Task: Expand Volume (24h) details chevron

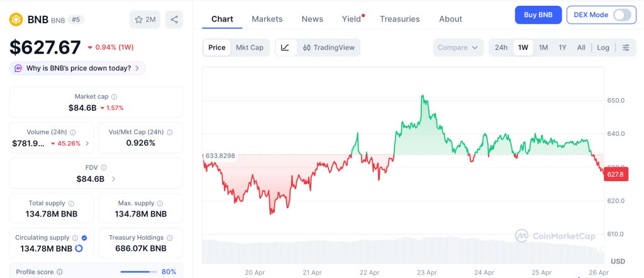Action: click(87, 144)
